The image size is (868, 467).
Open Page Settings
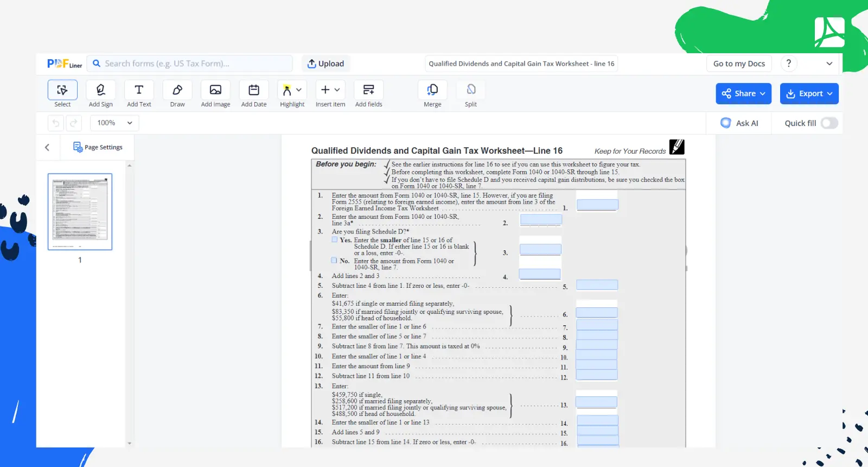point(98,147)
